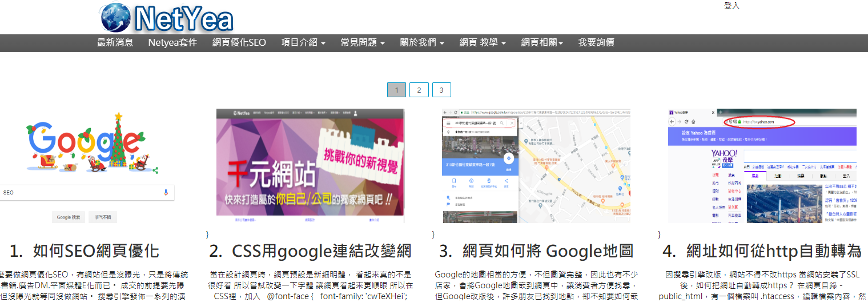Click the microphone icon in Google search thumbnail
868x302 pixels.
click(166, 193)
